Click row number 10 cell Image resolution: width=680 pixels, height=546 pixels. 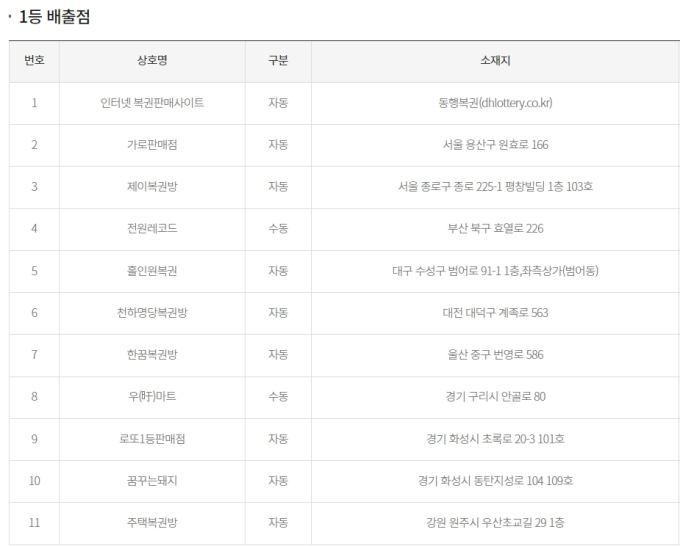click(x=34, y=481)
